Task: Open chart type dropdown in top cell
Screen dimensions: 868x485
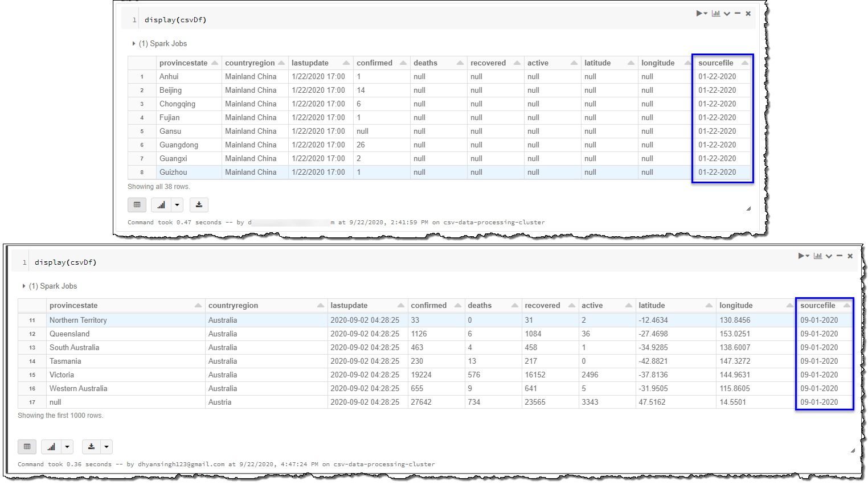Action: pyautogui.click(x=177, y=205)
